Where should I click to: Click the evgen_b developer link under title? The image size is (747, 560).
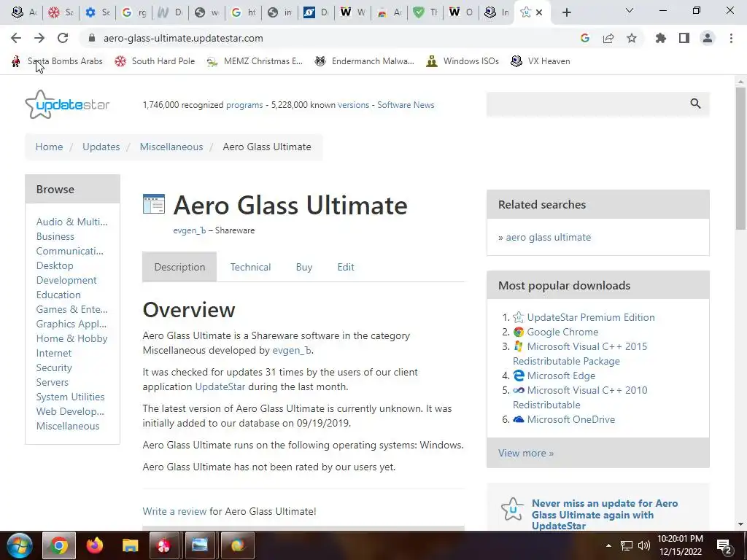[190, 230]
